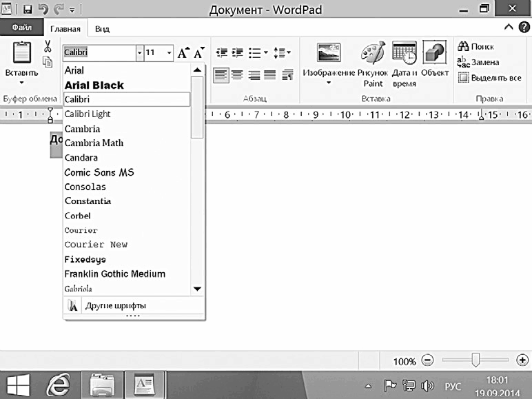This screenshot has height=399, width=532.
Task: Insert a Paint drawing (Рисунок Paint)
Action: click(x=373, y=54)
